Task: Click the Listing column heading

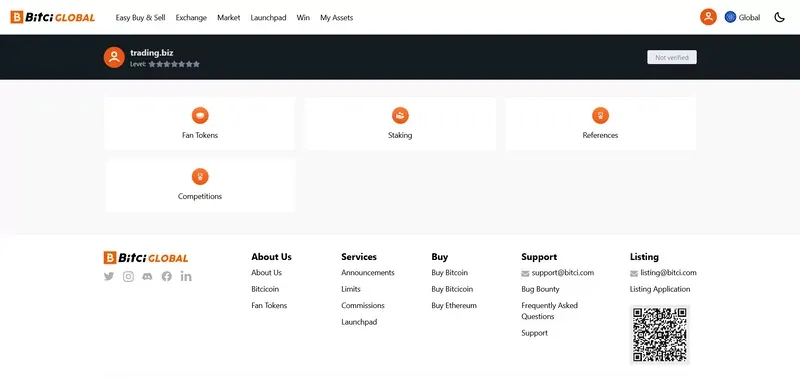Action: tap(644, 257)
